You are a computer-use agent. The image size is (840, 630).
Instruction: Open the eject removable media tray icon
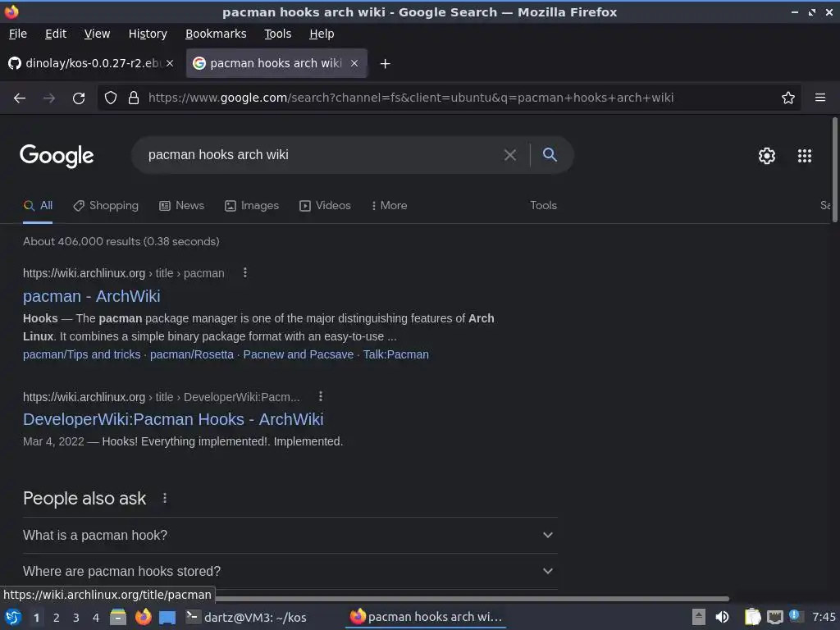(699, 617)
